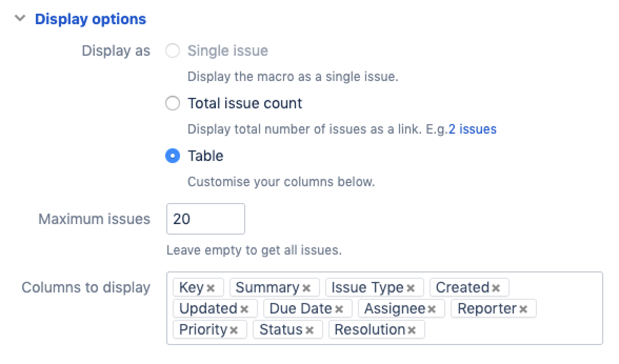This screenshot has width=619, height=364.
Task: Remove the Reporter column tag
Action: pos(523,309)
